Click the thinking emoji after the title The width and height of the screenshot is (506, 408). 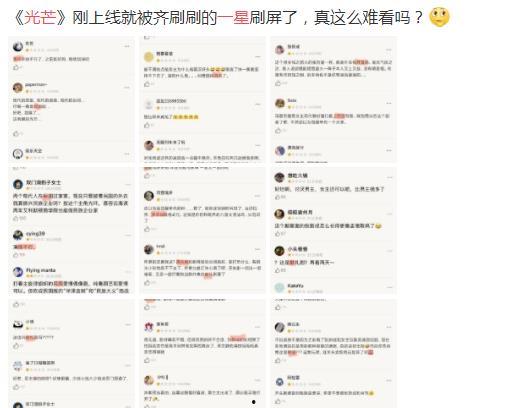click(x=439, y=17)
